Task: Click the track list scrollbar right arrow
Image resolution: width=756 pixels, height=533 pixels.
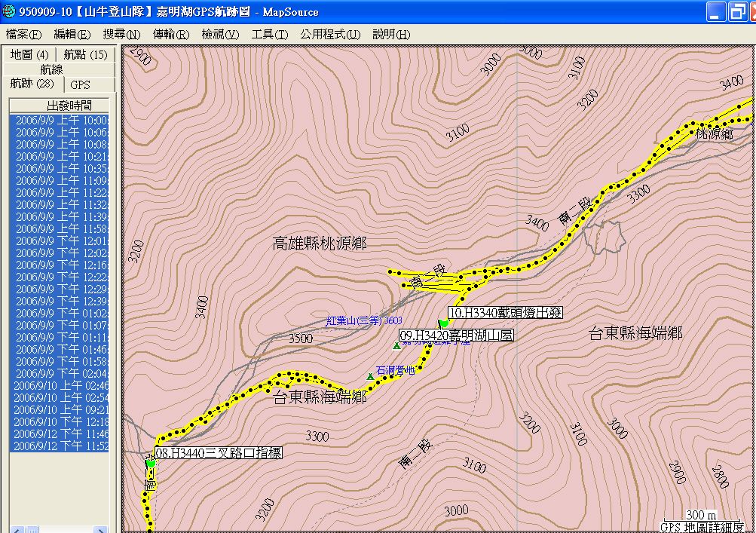Action: coord(100,530)
